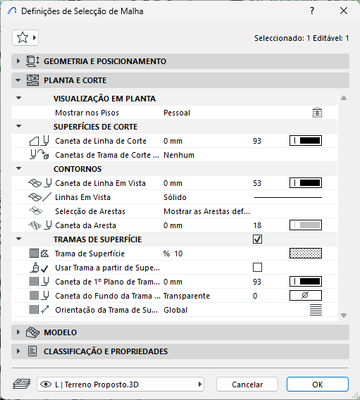Select the Sólido value of Linhas Em Vista
The height and width of the screenshot is (400, 360).
click(x=175, y=197)
